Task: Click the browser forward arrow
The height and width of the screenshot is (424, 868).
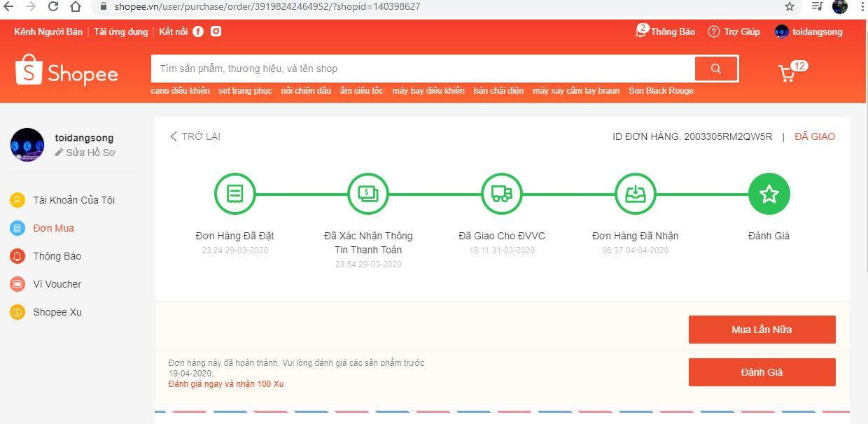Action: point(30,6)
